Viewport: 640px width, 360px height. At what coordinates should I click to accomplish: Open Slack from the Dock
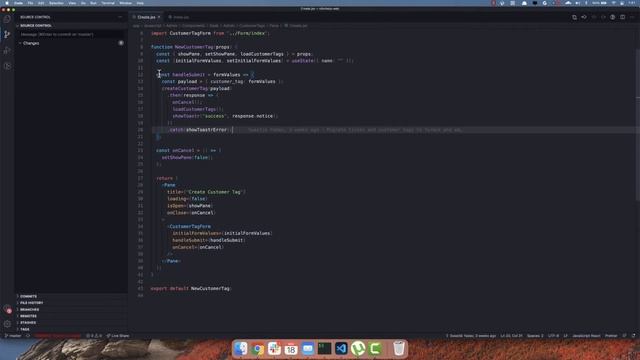pos(274,349)
